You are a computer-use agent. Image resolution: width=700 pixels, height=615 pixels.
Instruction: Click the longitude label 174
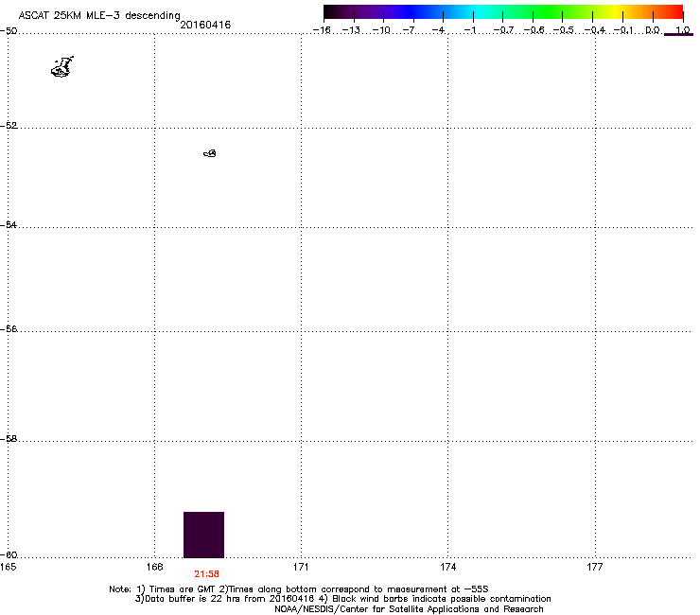(x=447, y=567)
